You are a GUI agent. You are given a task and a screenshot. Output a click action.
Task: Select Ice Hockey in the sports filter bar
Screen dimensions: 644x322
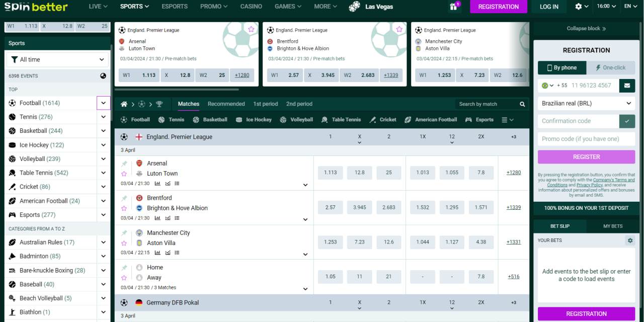coord(254,120)
